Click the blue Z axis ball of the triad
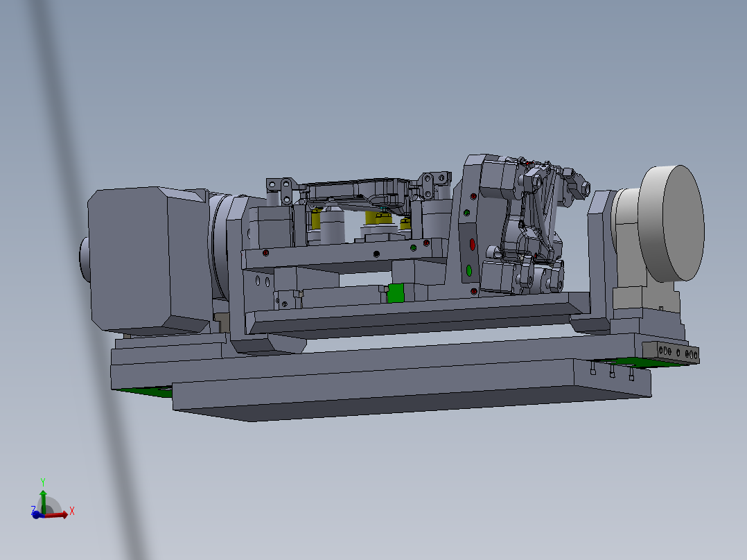Screen dimensions: 747x560 pos(36,515)
